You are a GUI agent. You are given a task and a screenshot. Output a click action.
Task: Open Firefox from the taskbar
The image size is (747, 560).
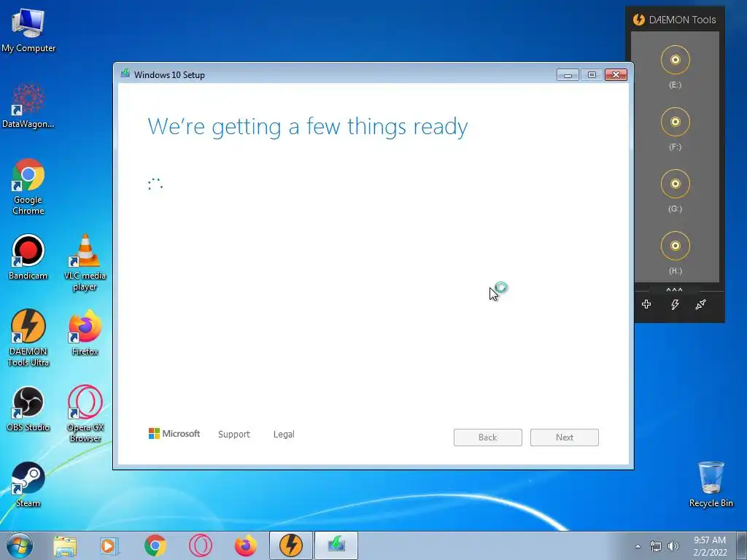click(246, 545)
